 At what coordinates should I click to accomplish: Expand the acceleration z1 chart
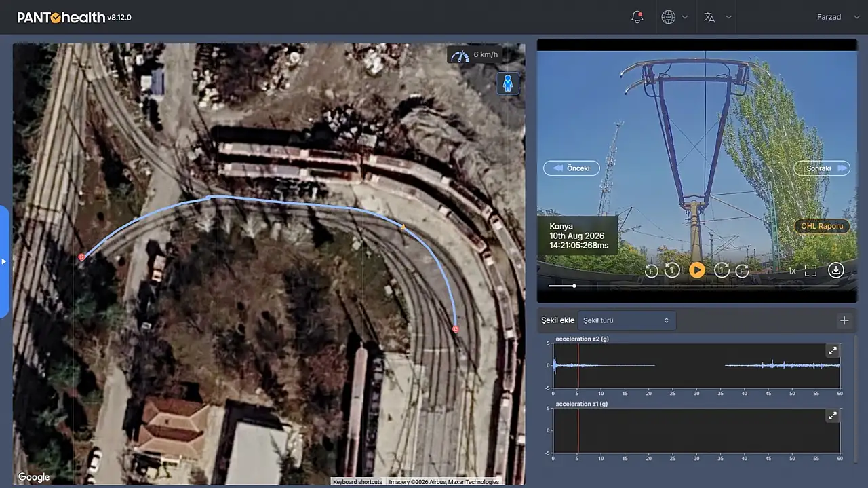point(832,415)
